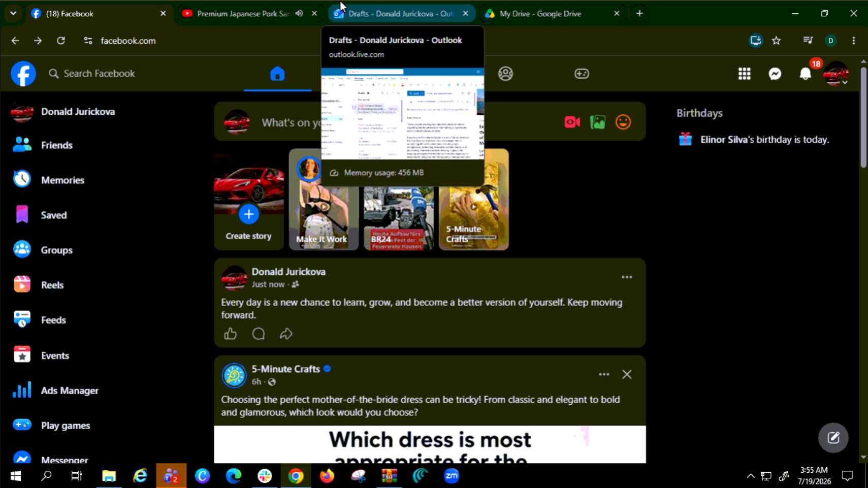Start a Live video post

[x=572, y=122]
